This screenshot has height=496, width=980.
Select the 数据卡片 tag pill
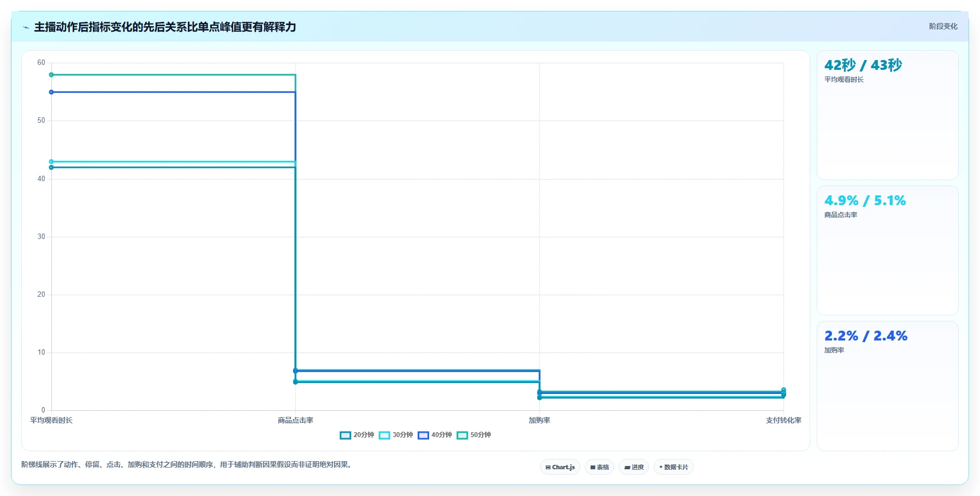(x=674, y=467)
